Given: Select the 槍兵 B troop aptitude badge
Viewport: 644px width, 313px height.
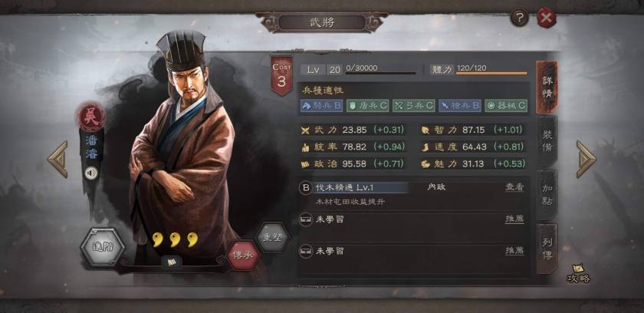Looking at the screenshot, I should pos(460,106).
